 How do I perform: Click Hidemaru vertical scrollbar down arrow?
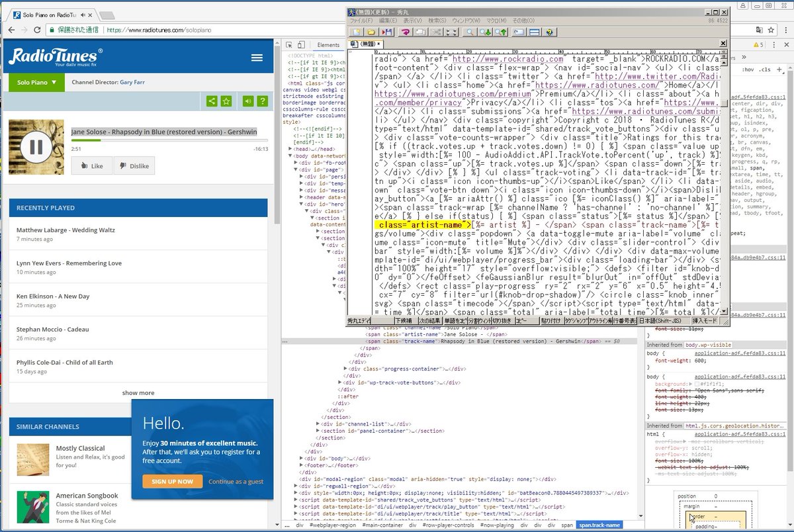[x=724, y=312]
